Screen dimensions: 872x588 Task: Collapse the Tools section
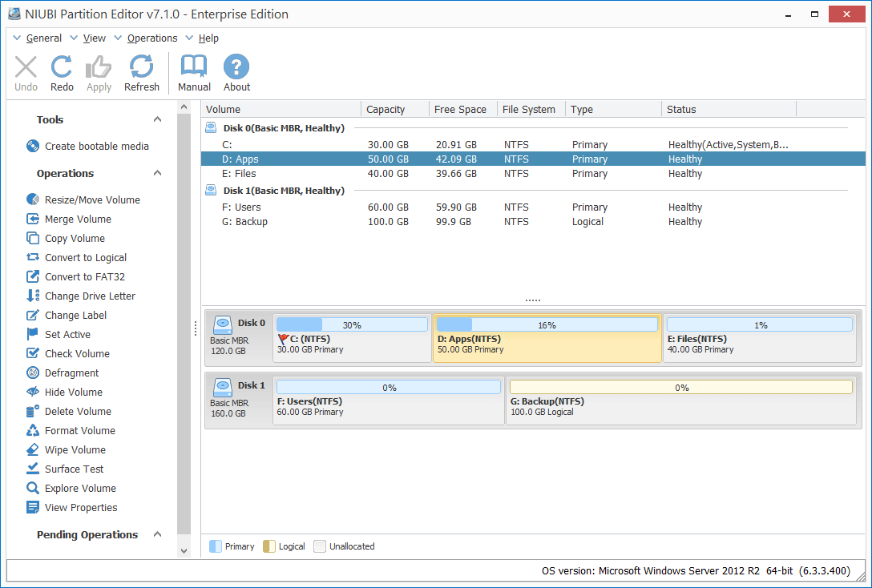click(x=157, y=119)
